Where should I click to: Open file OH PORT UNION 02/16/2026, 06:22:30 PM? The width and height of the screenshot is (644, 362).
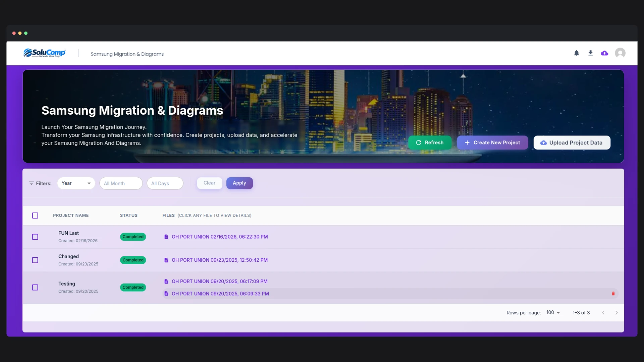pos(220,237)
